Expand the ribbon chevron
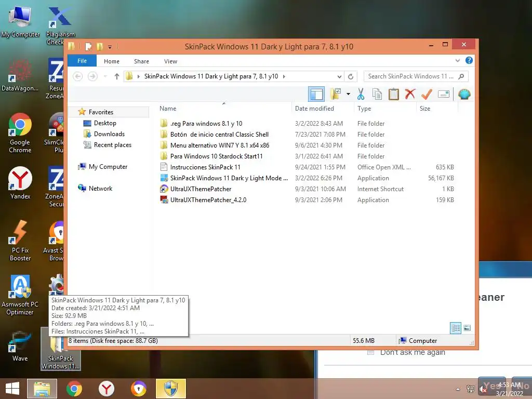 (x=457, y=61)
